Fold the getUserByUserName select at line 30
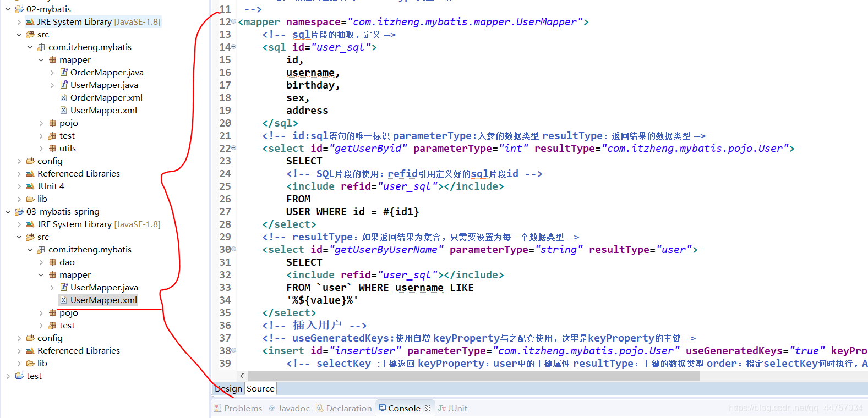This screenshot has width=868, height=418. point(233,249)
